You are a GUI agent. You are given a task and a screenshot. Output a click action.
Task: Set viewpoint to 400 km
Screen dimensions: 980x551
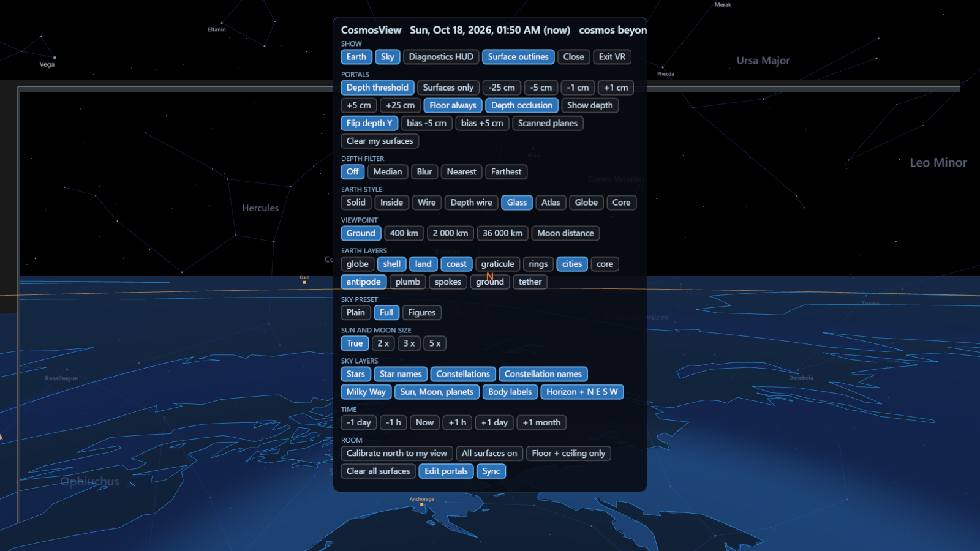404,233
